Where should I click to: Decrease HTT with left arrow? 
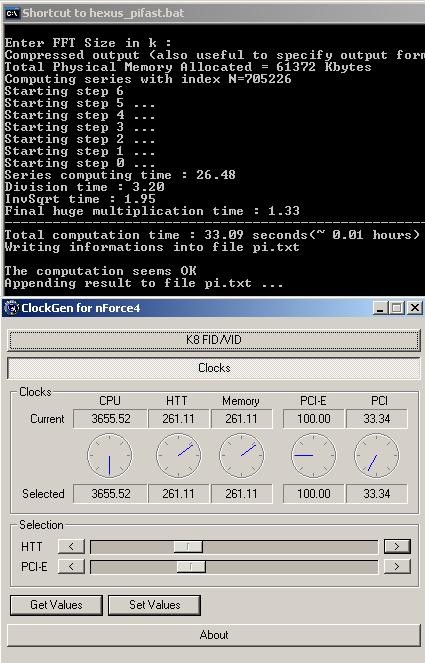(71, 546)
